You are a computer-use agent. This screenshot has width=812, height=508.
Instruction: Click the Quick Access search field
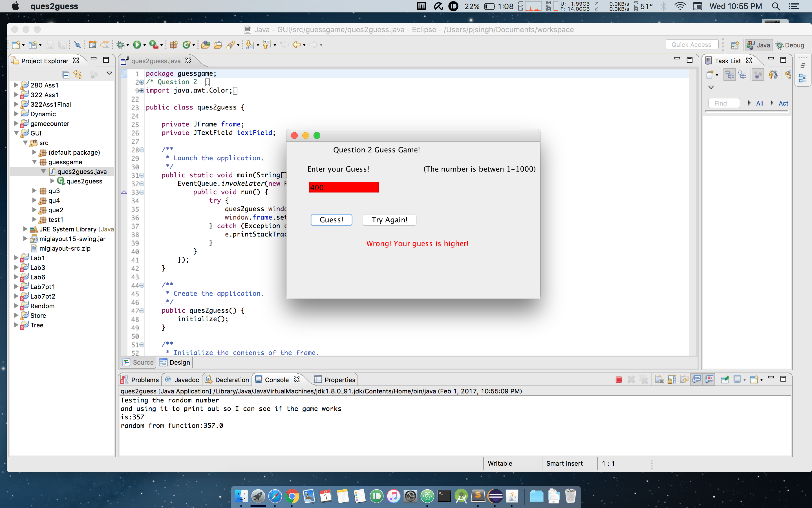coord(692,45)
